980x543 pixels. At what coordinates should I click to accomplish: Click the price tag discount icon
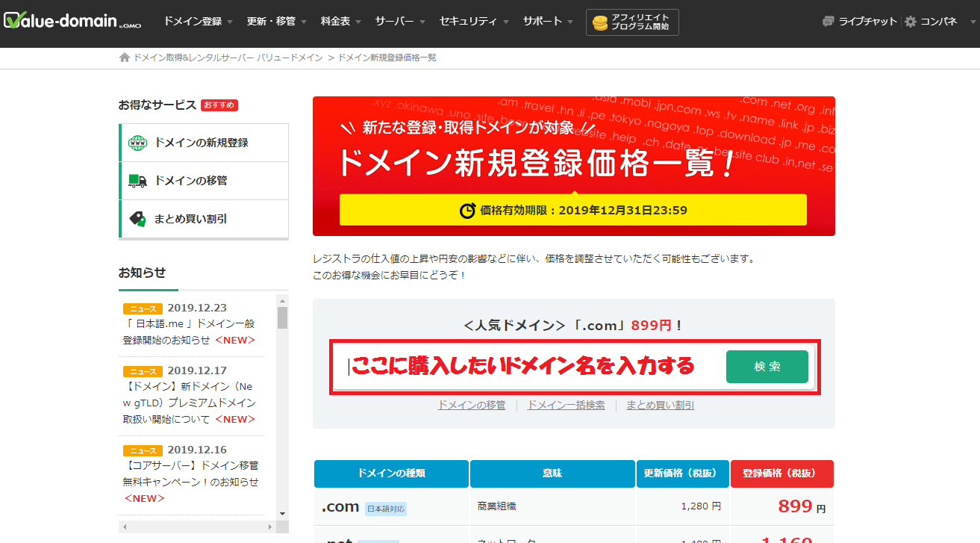point(137,219)
